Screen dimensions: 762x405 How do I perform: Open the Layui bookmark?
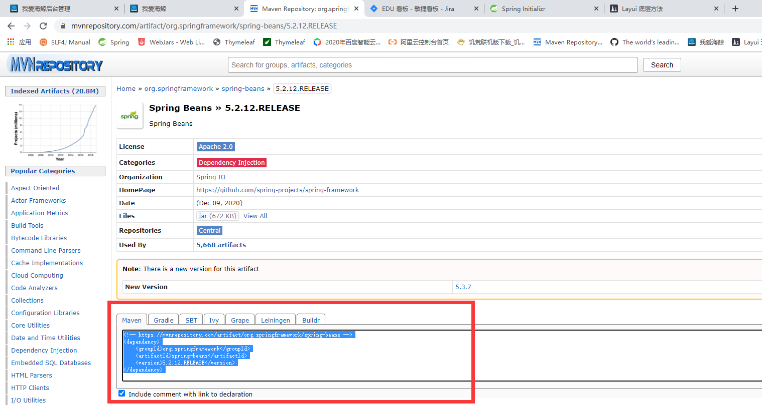coord(747,42)
